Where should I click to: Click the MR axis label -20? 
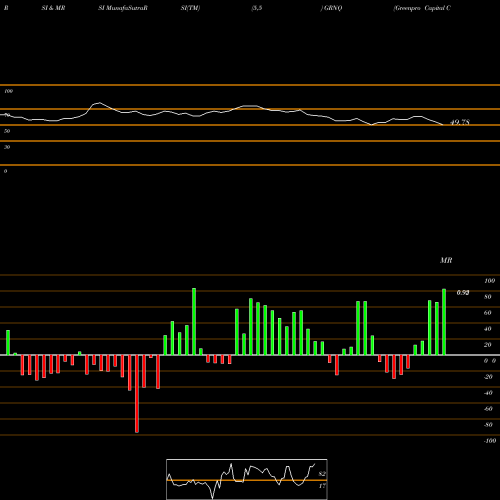[488, 377]
